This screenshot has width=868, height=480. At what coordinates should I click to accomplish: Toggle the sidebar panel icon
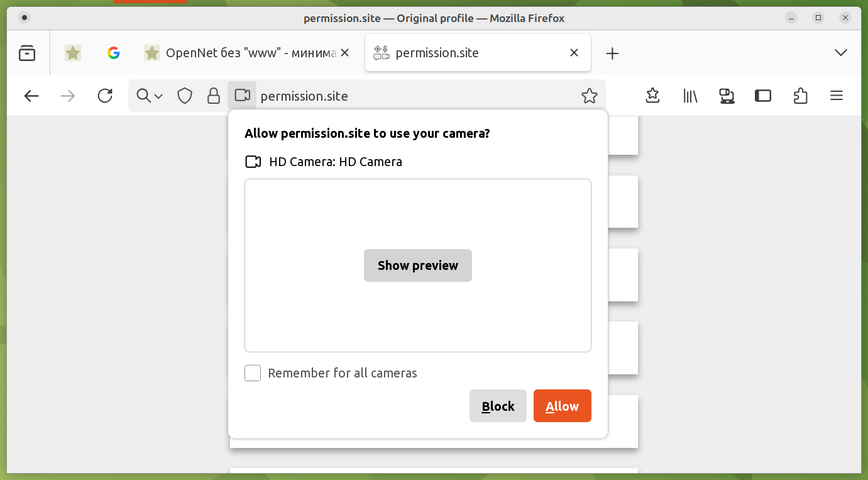click(763, 96)
